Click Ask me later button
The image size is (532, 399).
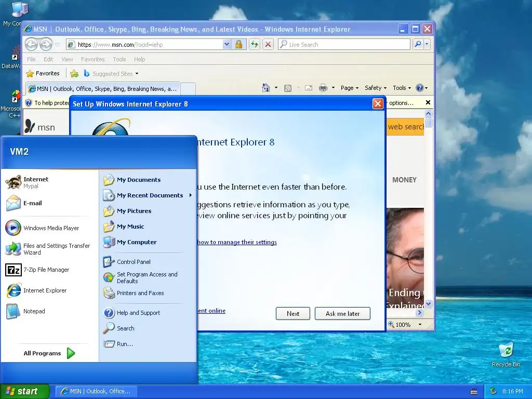point(342,313)
